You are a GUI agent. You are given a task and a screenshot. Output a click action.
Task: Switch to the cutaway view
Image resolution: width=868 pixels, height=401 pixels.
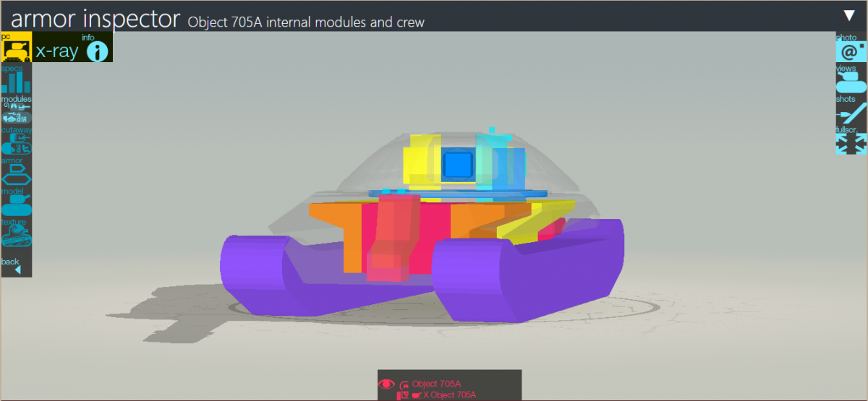(x=16, y=140)
